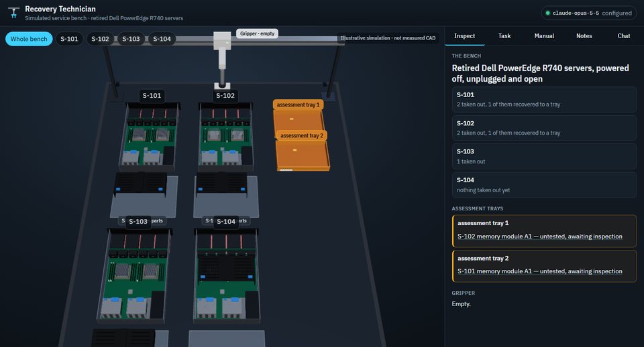The height and width of the screenshot is (347, 644).
Task: Click the 'Gripper · empty' tag
Action: pyautogui.click(x=257, y=33)
